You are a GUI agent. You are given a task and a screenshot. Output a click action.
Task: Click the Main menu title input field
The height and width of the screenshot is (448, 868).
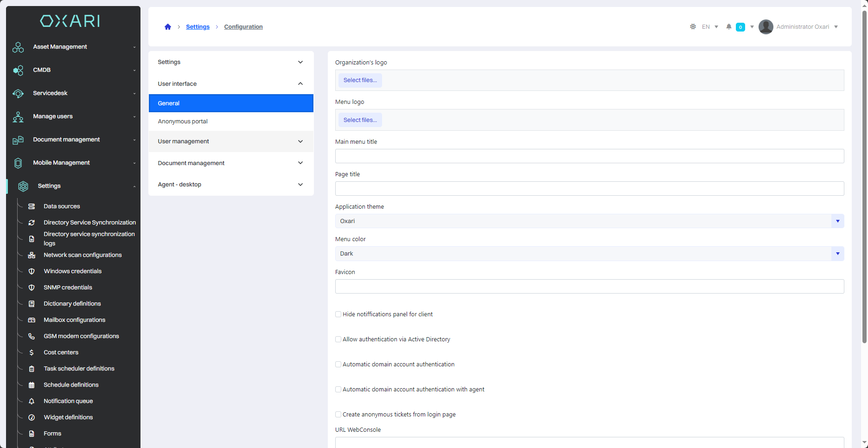[589, 156]
